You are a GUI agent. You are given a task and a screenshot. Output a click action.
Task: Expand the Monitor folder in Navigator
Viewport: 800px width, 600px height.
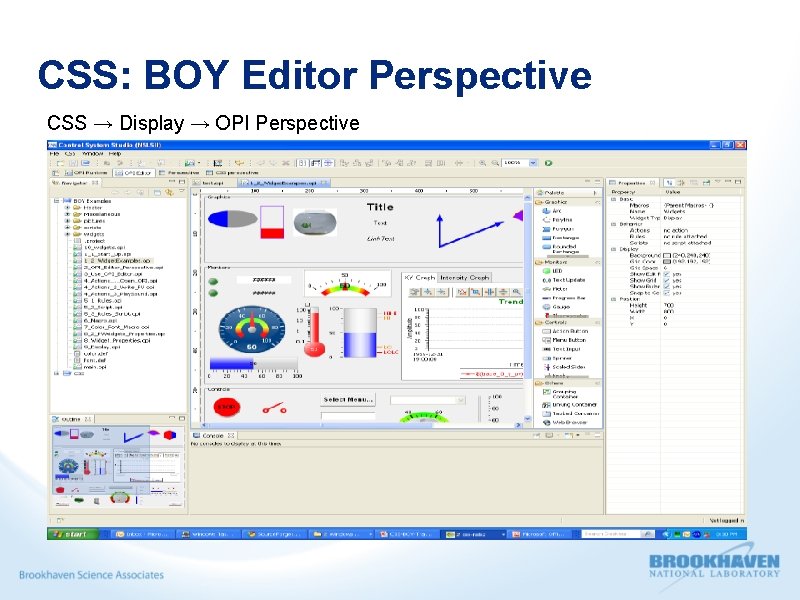coord(67,208)
